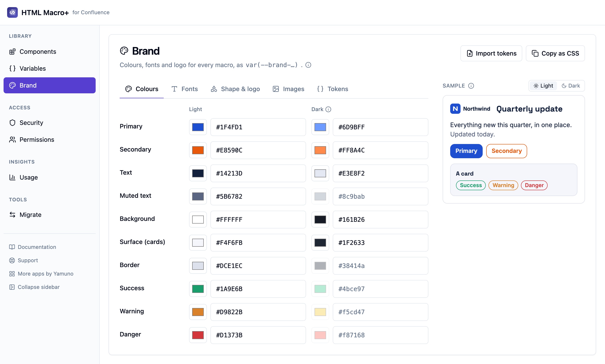Open the Success light colour swatch

pos(198,289)
